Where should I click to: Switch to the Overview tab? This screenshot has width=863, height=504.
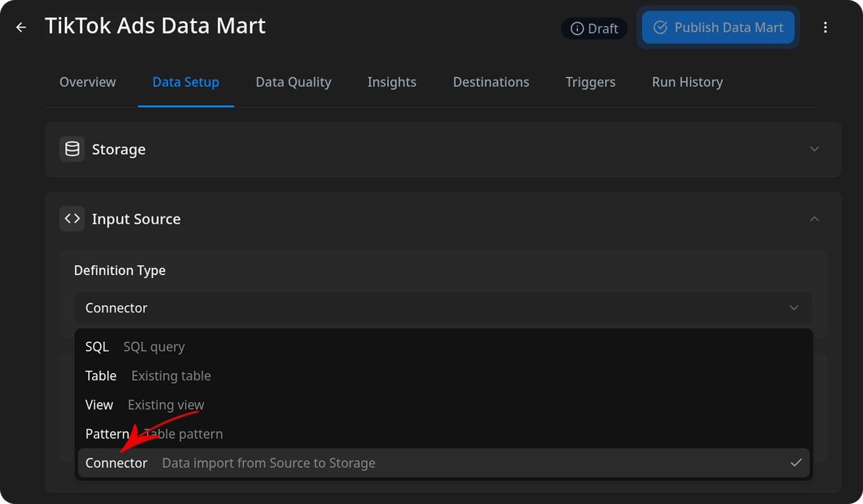coord(87,82)
